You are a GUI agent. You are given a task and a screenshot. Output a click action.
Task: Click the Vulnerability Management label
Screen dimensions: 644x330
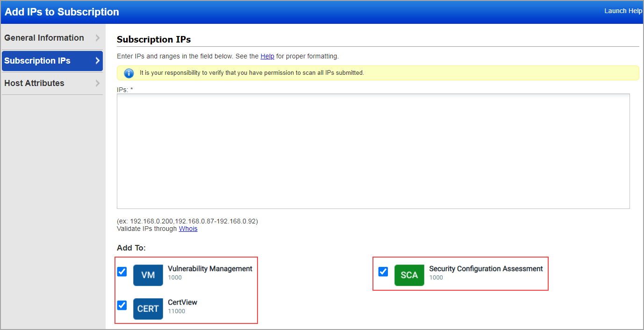210,269
